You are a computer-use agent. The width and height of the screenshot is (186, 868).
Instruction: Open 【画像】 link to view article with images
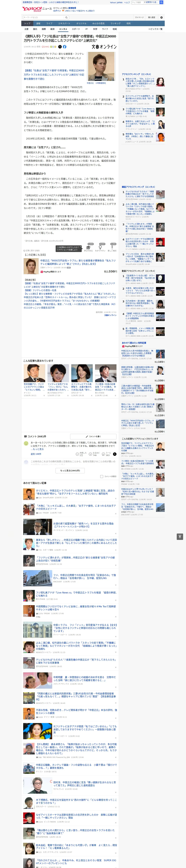tap(54, 75)
